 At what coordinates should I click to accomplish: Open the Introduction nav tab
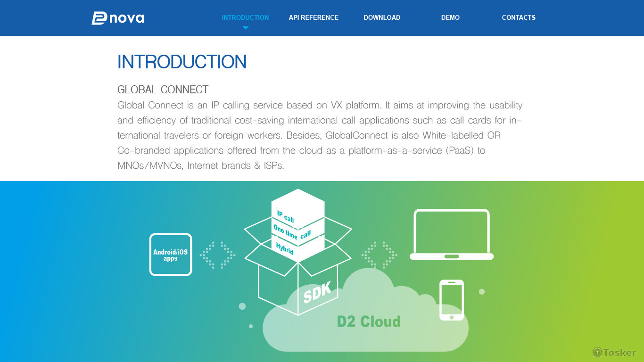(x=245, y=17)
